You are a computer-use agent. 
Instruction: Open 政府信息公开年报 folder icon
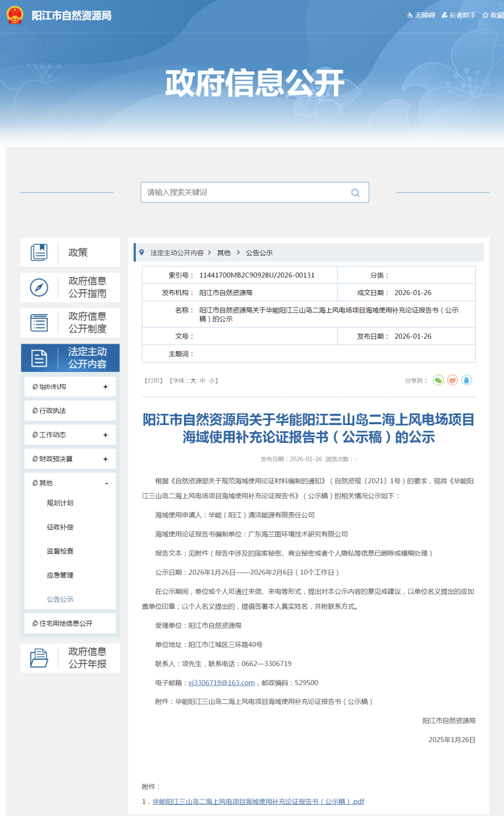pos(39,658)
